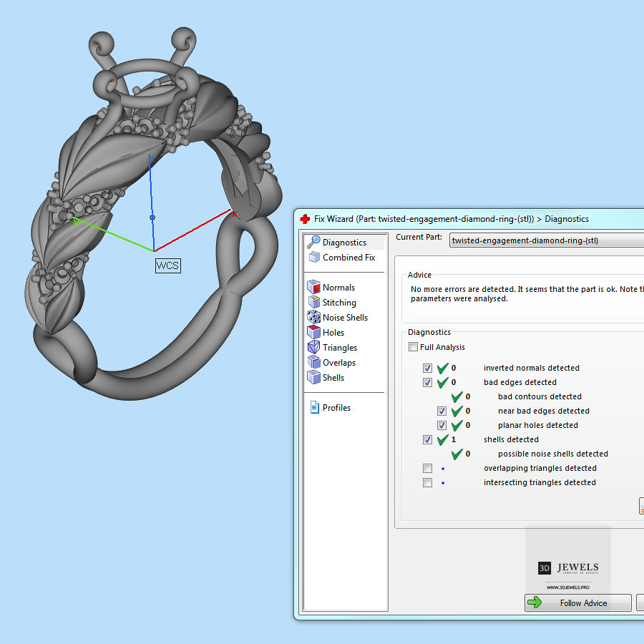
Task: Click the Shells cube icon
Action: pos(314,377)
